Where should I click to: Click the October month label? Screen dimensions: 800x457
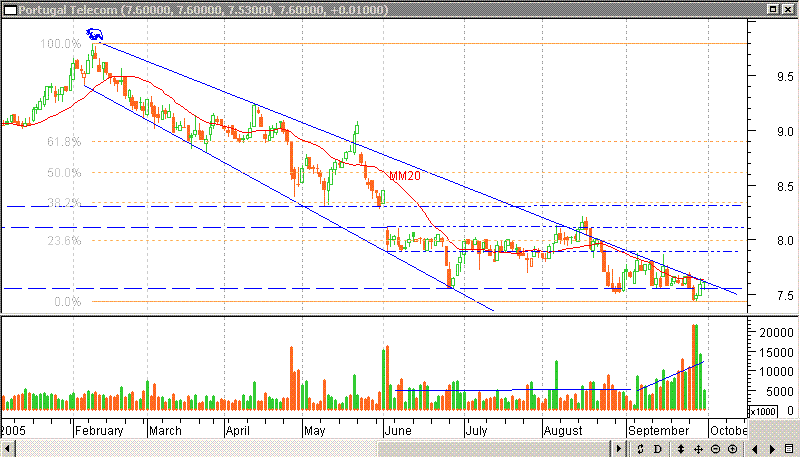click(728, 431)
